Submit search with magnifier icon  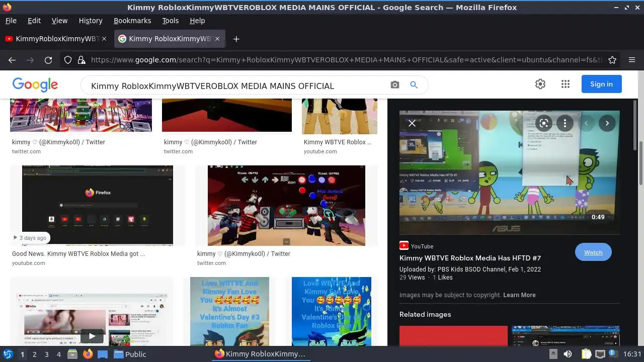(x=414, y=85)
